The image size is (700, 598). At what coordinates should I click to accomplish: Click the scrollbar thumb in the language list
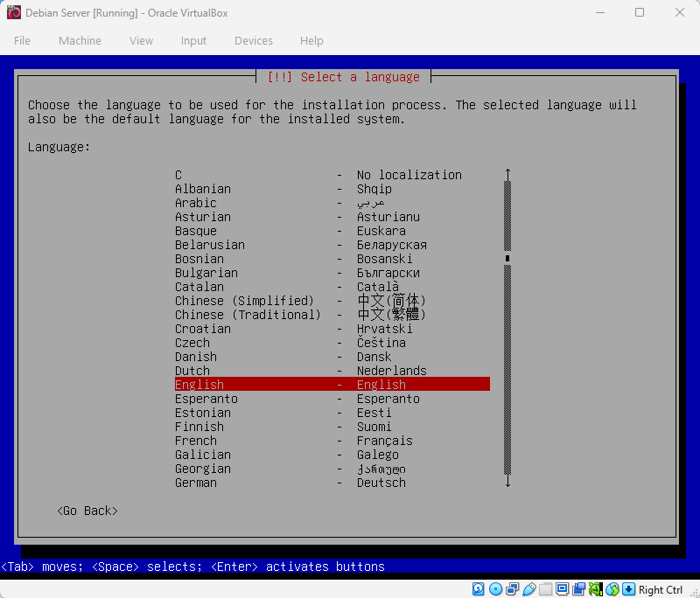pos(507,259)
